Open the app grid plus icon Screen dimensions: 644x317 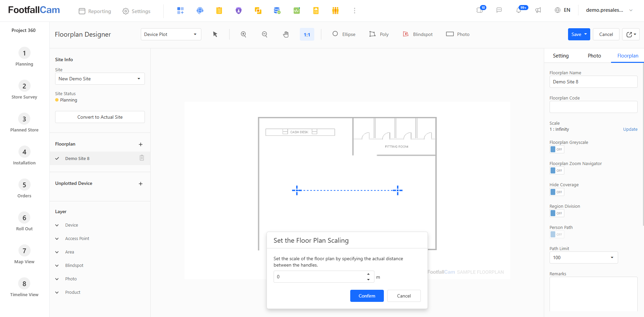180,11
